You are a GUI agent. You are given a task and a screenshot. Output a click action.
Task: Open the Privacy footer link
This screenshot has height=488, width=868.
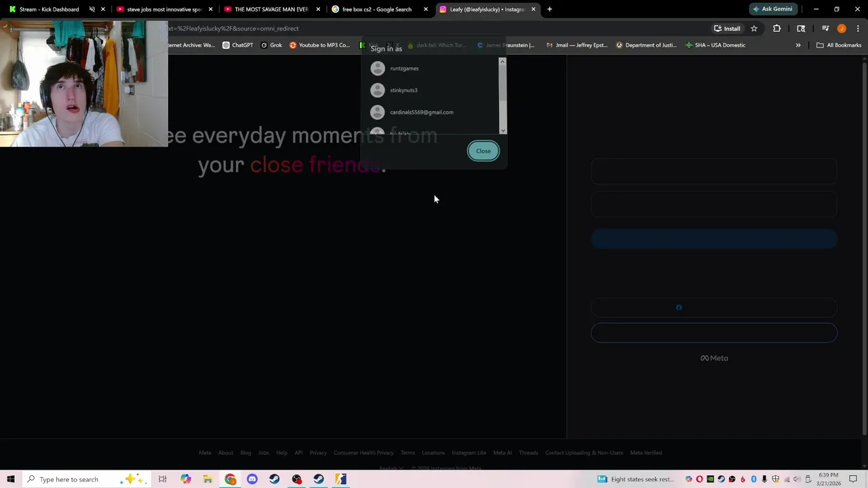318,453
